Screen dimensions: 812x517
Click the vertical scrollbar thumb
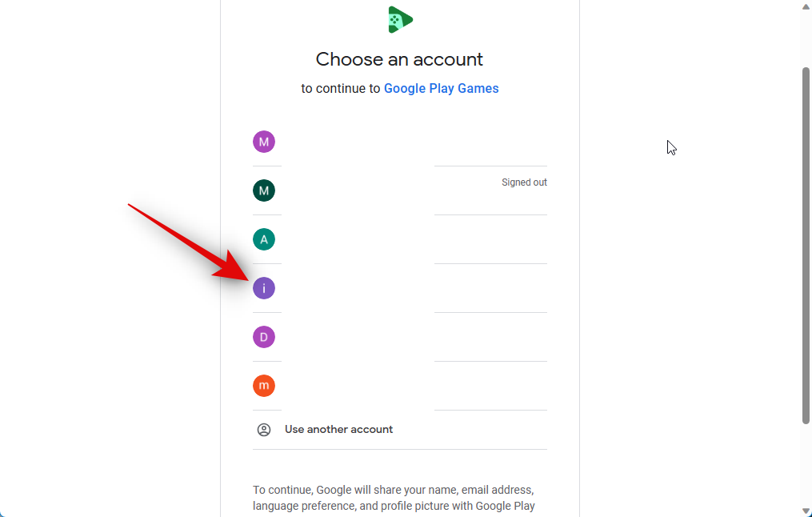point(806,240)
